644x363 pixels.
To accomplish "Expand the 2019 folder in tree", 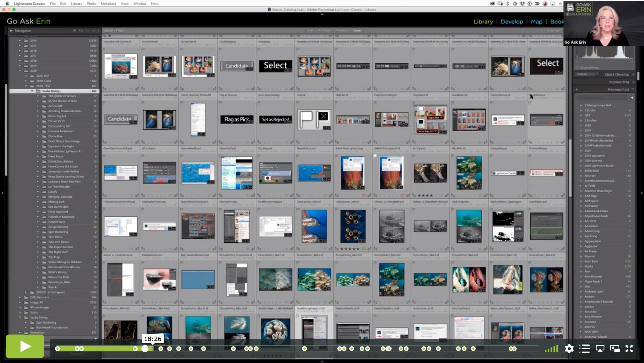I will 20,66.
